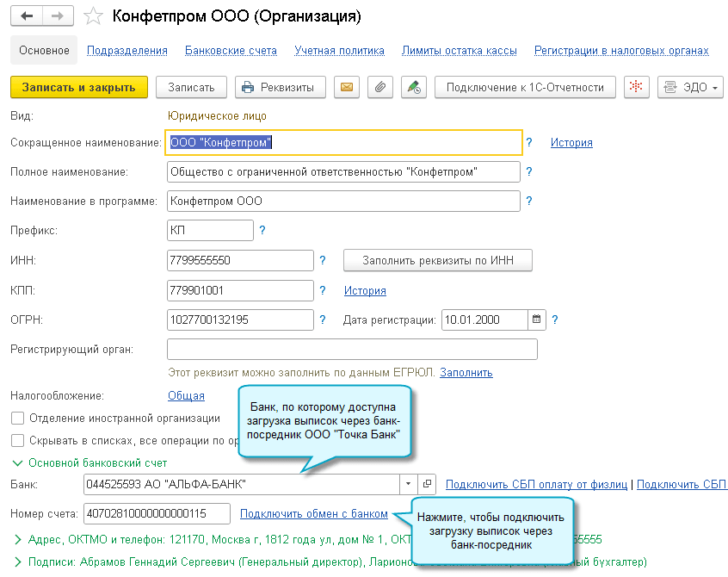Show help for full name field
The image size is (728, 577).
point(529,171)
